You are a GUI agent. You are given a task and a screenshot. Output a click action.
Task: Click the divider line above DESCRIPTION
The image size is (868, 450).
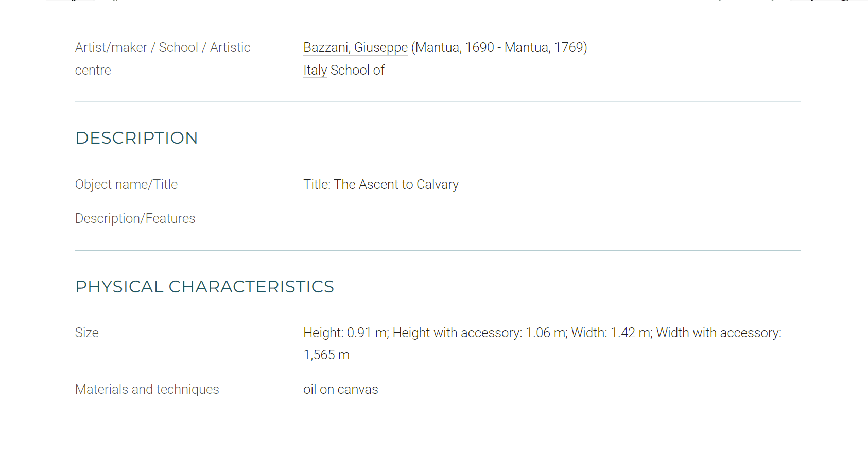438,102
